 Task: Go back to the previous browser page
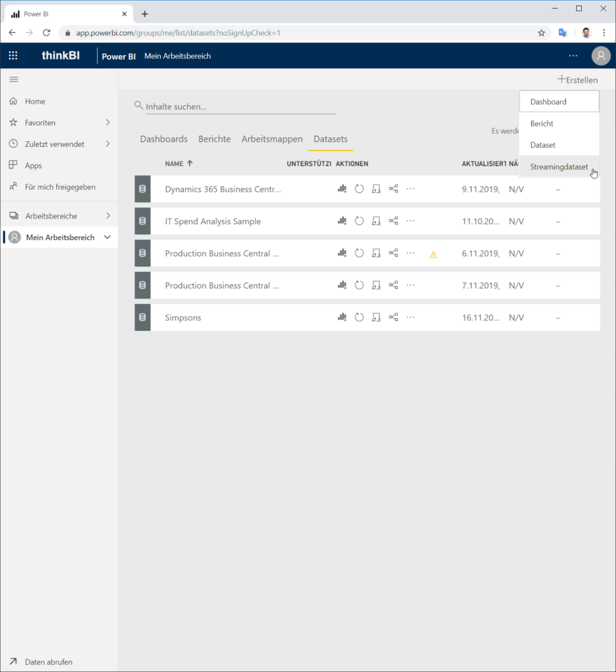12,33
